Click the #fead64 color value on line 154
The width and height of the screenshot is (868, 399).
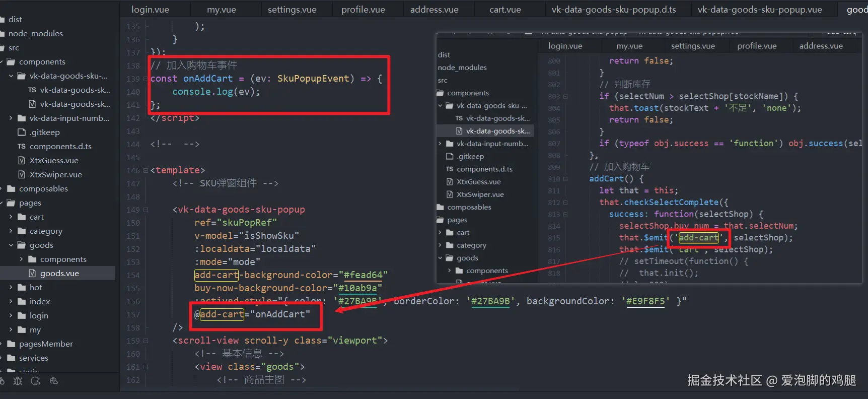point(363,275)
